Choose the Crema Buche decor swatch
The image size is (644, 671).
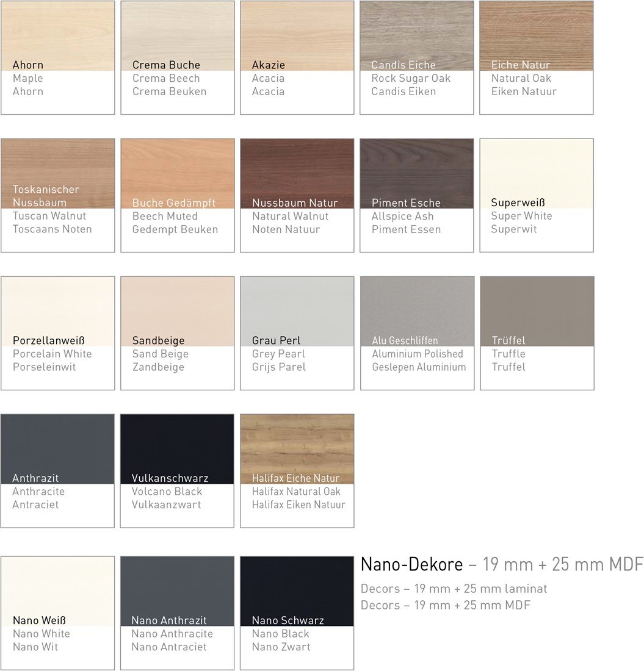[177, 37]
